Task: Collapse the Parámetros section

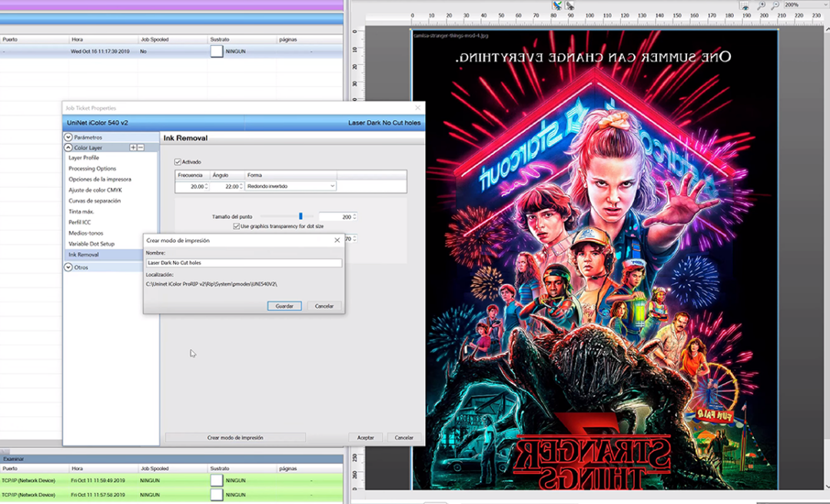Action: [x=68, y=137]
